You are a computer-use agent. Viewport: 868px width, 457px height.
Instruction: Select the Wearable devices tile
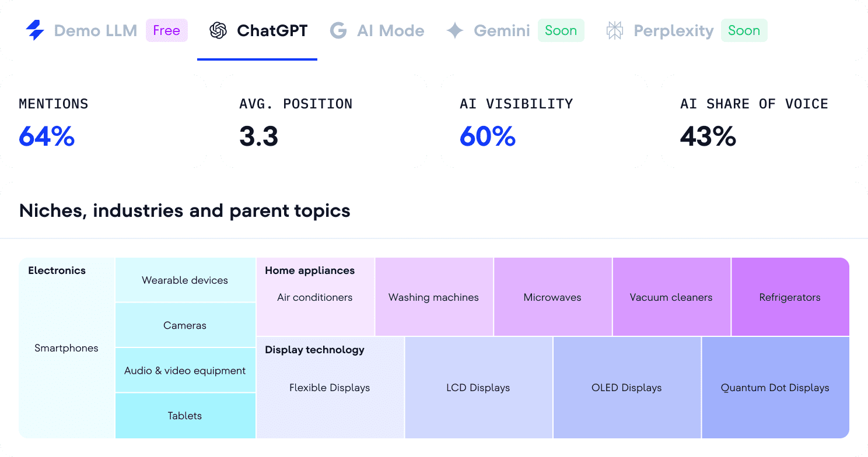pyautogui.click(x=185, y=280)
